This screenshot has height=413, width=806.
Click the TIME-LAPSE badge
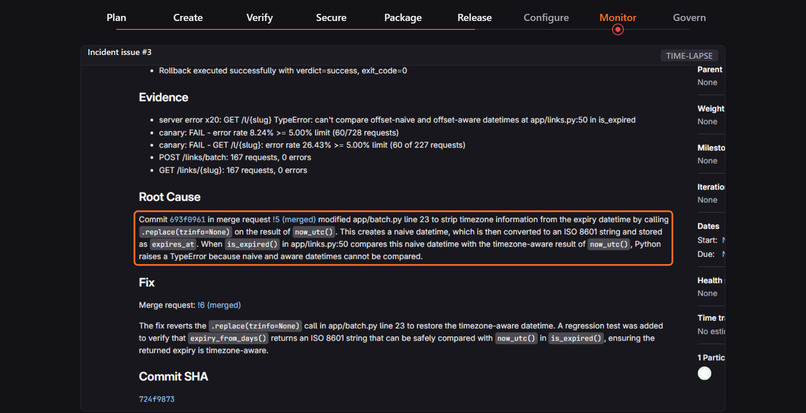pos(689,56)
